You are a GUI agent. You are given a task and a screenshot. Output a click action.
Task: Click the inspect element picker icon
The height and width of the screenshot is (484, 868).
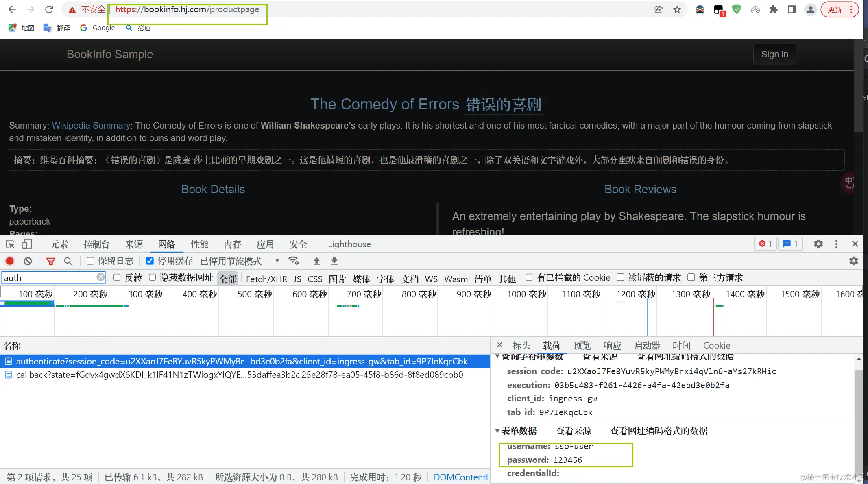pyautogui.click(x=10, y=244)
